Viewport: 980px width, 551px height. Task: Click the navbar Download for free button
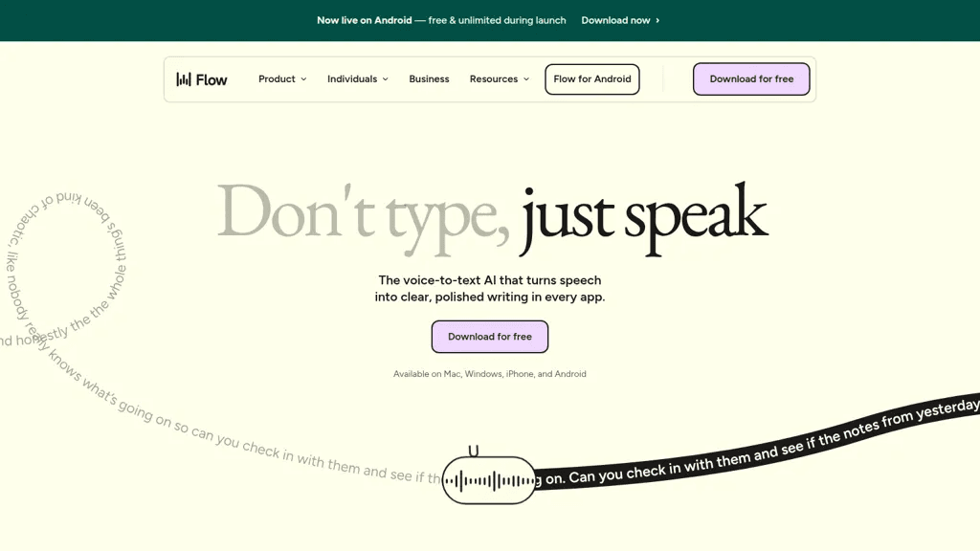[x=751, y=79]
